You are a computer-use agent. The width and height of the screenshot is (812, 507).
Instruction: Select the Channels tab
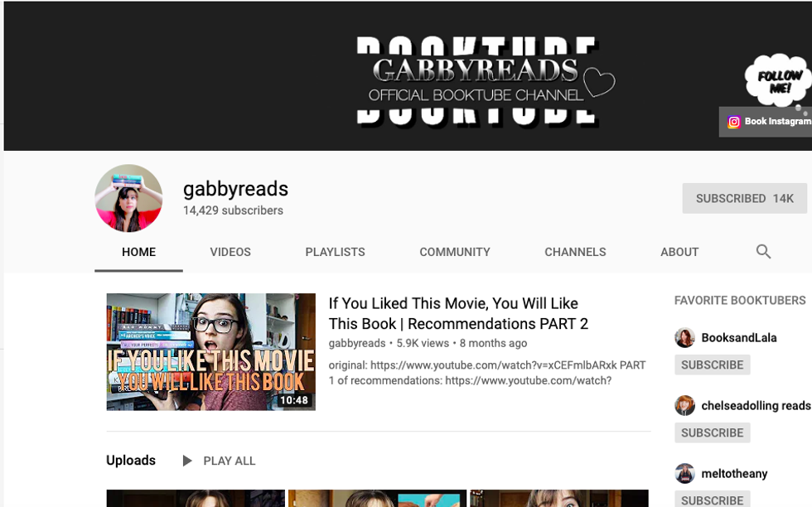click(575, 252)
